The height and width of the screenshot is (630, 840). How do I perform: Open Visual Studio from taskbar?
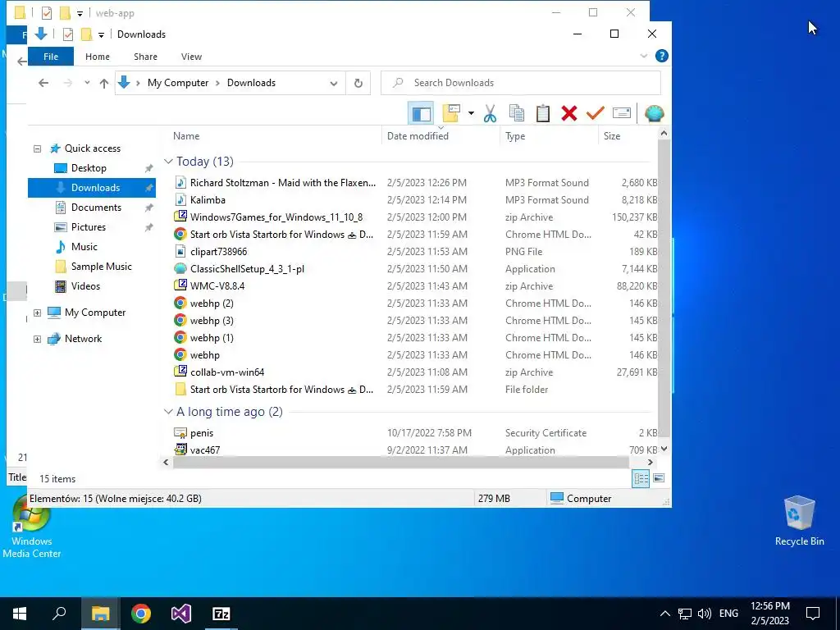[x=181, y=614]
